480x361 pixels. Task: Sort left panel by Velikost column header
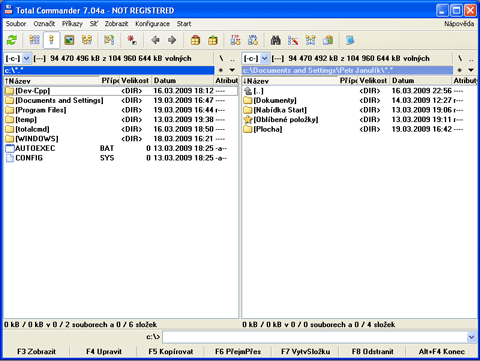pos(135,81)
